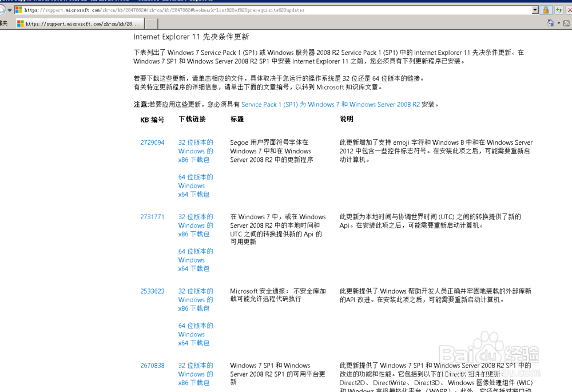
Task: Open KB article 2533623
Action: pos(152,291)
